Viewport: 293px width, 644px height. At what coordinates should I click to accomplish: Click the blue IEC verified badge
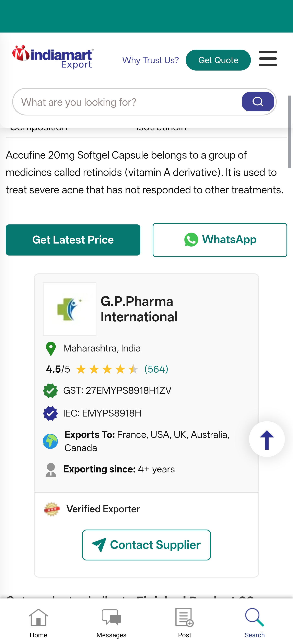[50, 413]
